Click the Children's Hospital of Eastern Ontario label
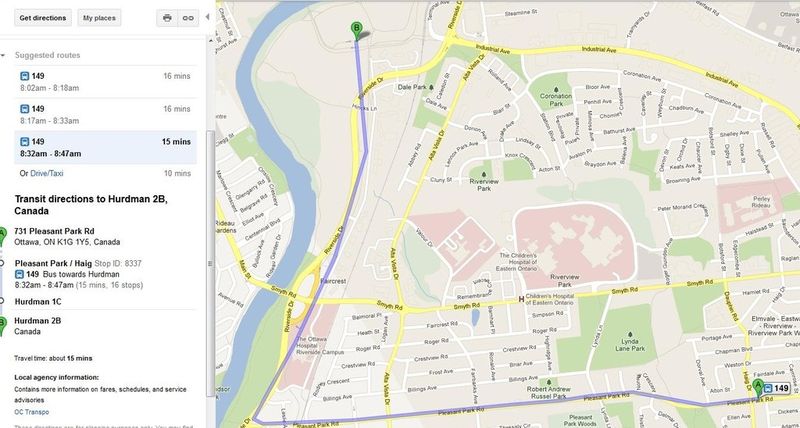Screen dimensions: 800x428 click(549, 299)
